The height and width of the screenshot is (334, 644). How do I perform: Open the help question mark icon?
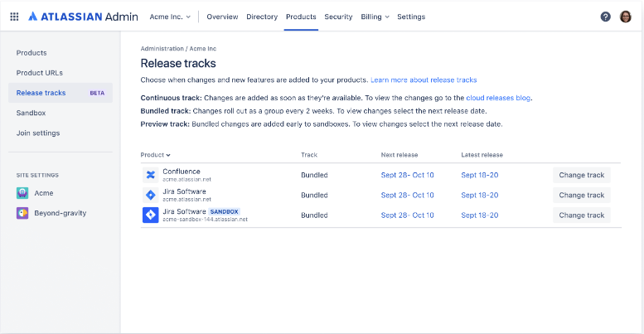pyautogui.click(x=605, y=17)
